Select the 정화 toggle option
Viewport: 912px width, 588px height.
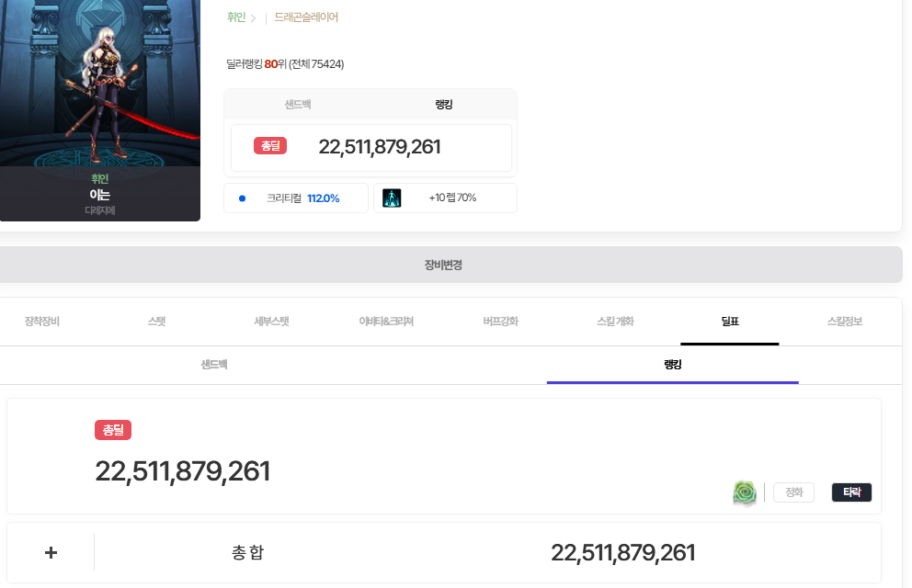coord(793,492)
